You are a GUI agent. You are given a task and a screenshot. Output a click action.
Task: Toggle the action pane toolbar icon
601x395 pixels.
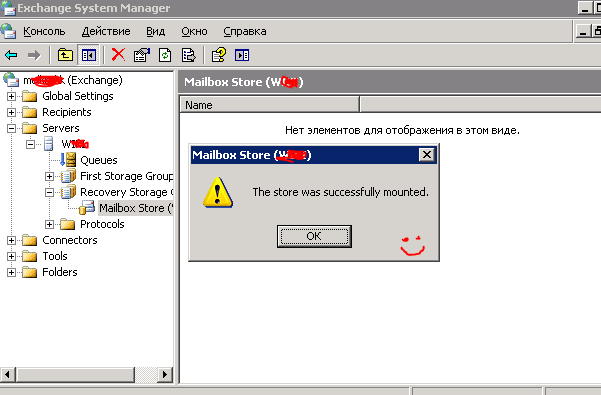click(x=242, y=55)
